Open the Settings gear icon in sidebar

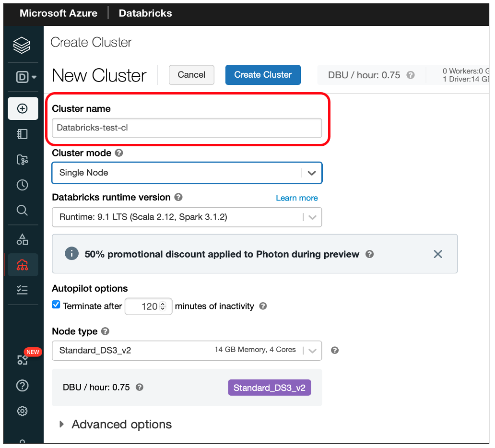click(23, 411)
